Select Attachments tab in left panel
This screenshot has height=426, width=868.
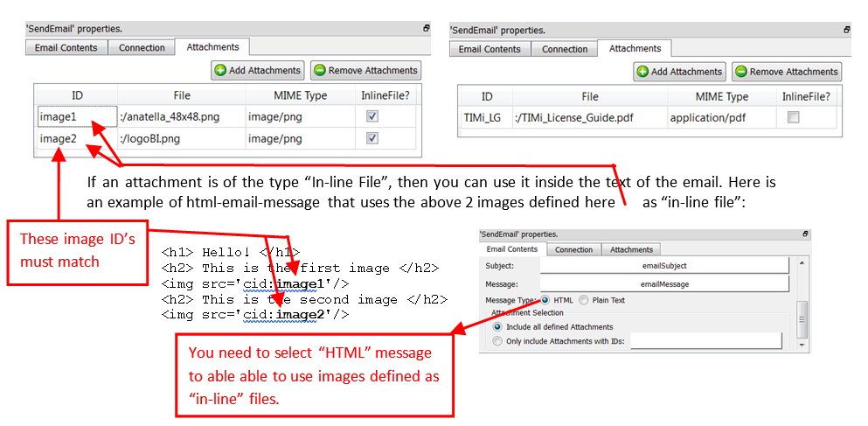coord(212,46)
